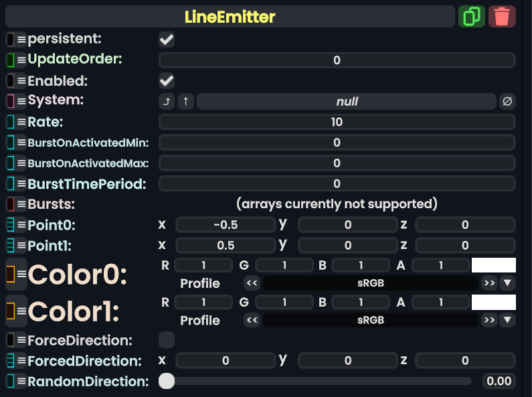Click the pink proxy icon beside System
532x397 pixels.
click(x=11, y=102)
